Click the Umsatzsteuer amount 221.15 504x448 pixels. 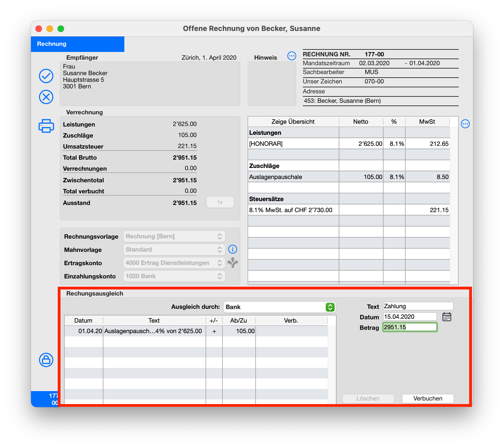click(187, 146)
